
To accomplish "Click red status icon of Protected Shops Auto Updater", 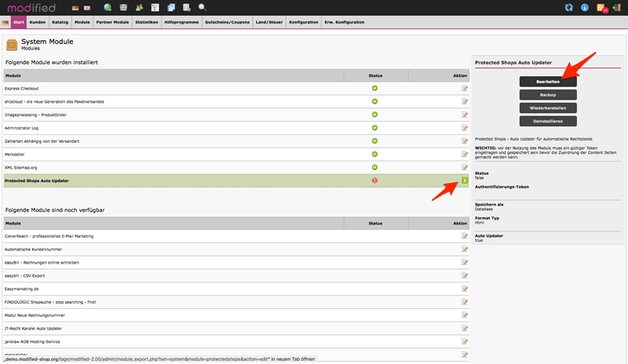I will tap(374, 180).
